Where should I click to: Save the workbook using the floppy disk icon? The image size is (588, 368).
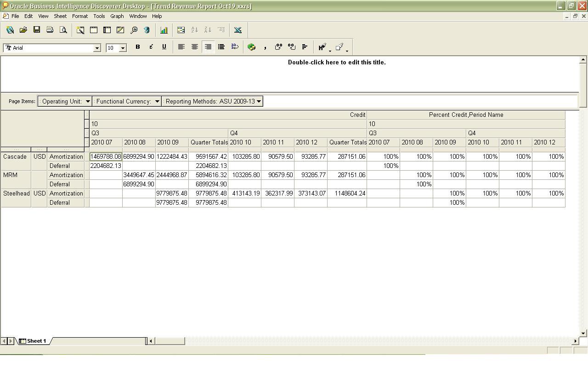(37, 30)
